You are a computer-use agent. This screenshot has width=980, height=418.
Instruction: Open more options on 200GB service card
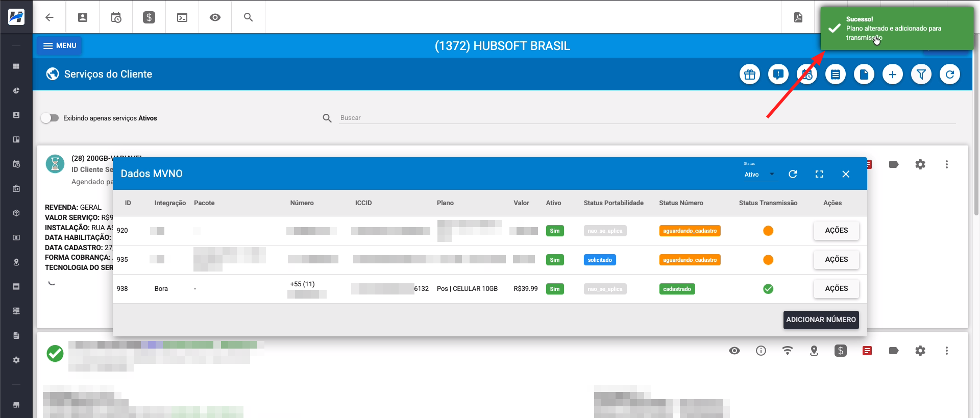point(947,164)
